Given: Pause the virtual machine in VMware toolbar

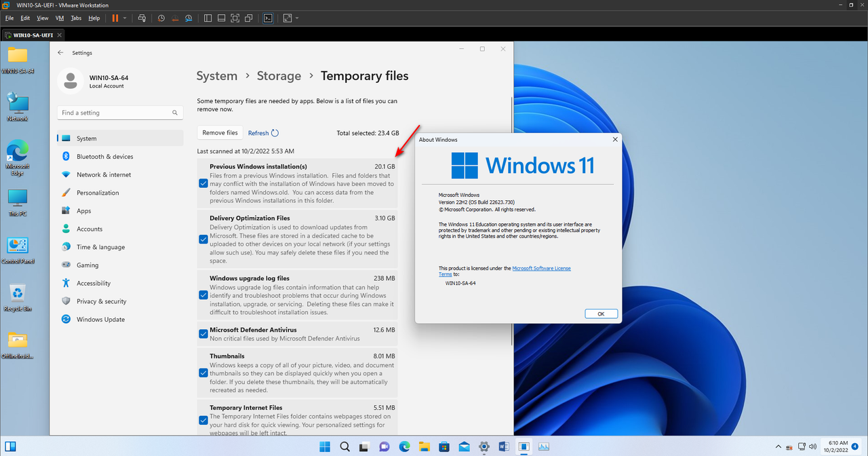Looking at the screenshot, I should pos(115,18).
